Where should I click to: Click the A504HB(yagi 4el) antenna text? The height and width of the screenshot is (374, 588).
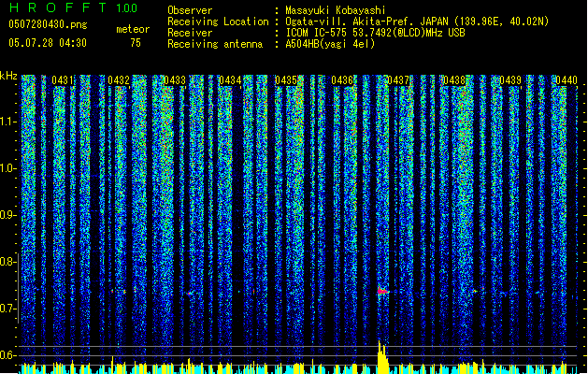[330, 44]
